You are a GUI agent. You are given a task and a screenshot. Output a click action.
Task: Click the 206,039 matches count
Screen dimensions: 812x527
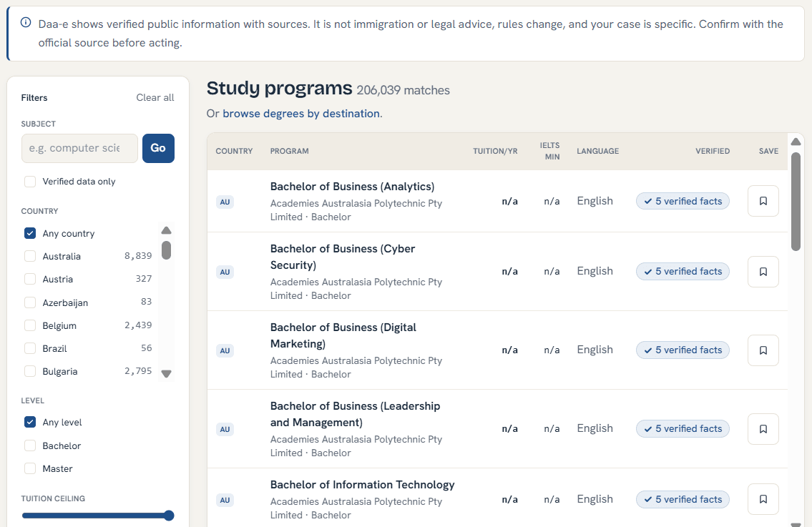pyautogui.click(x=403, y=90)
